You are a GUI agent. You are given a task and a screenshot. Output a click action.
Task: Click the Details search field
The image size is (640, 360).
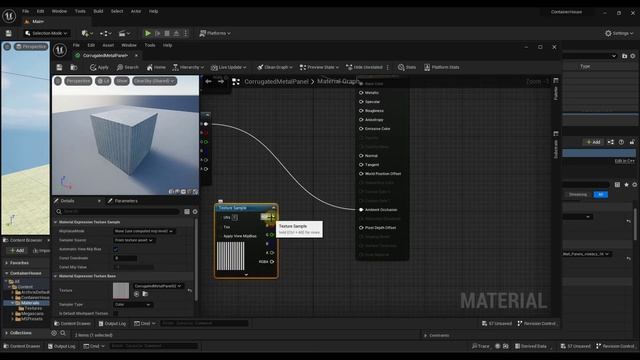pyautogui.click(x=118, y=211)
